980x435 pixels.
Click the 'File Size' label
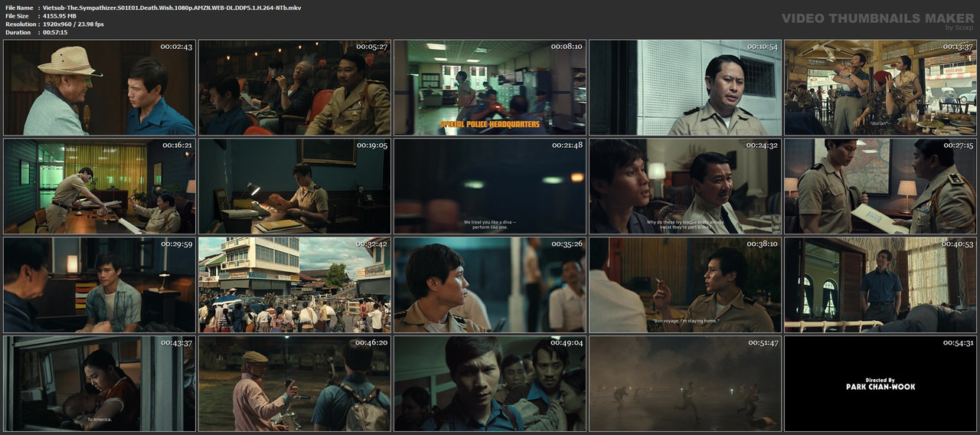point(17,15)
